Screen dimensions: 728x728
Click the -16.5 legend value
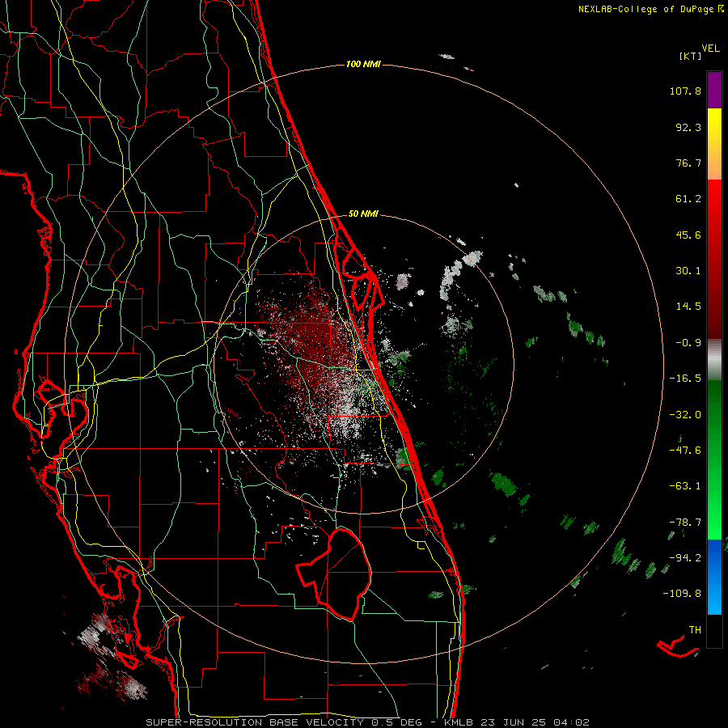[685, 379]
